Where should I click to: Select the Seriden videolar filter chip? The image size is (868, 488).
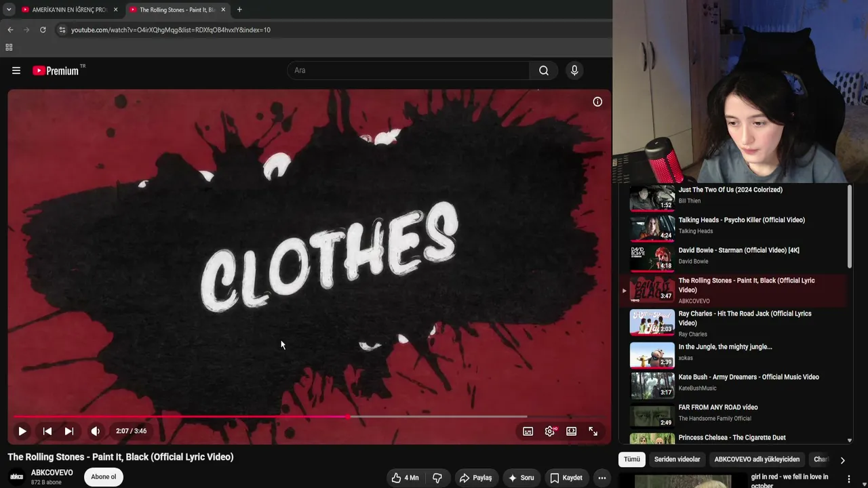(677, 460)
